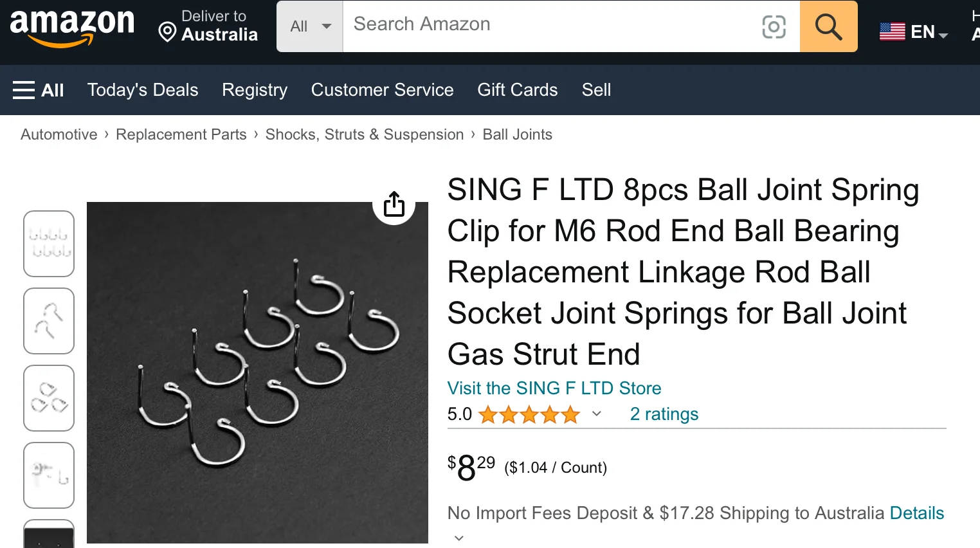The width and height of the screenshot is (980, 548).
Task: Go to Customer Service page
Action: point(382,90)
